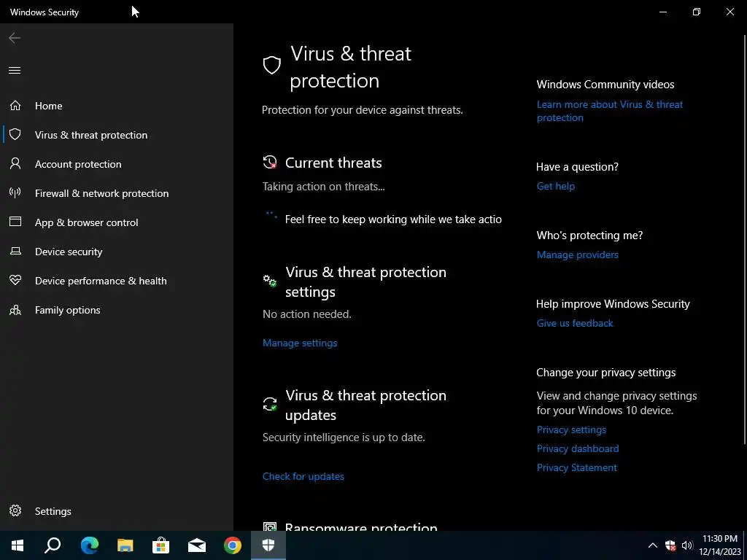Click the protection updates refresh icon
The height and width of the screenshot is (560, 747).
point(270,404)
